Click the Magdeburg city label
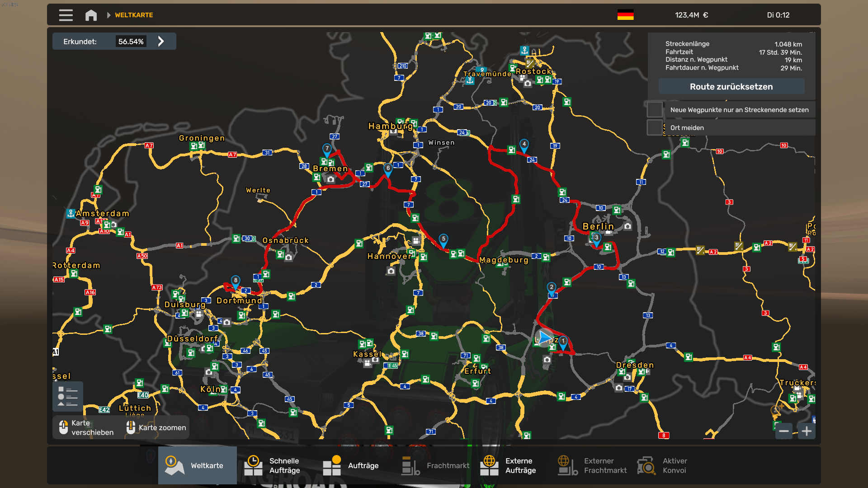Screen dimensions: 868x488 point(504,260)
